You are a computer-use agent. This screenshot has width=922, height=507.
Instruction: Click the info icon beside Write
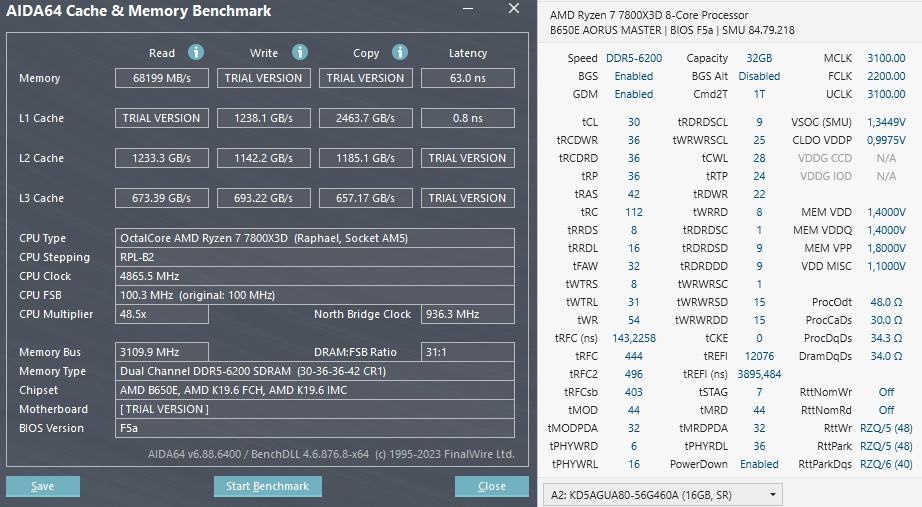coord(299,52)
